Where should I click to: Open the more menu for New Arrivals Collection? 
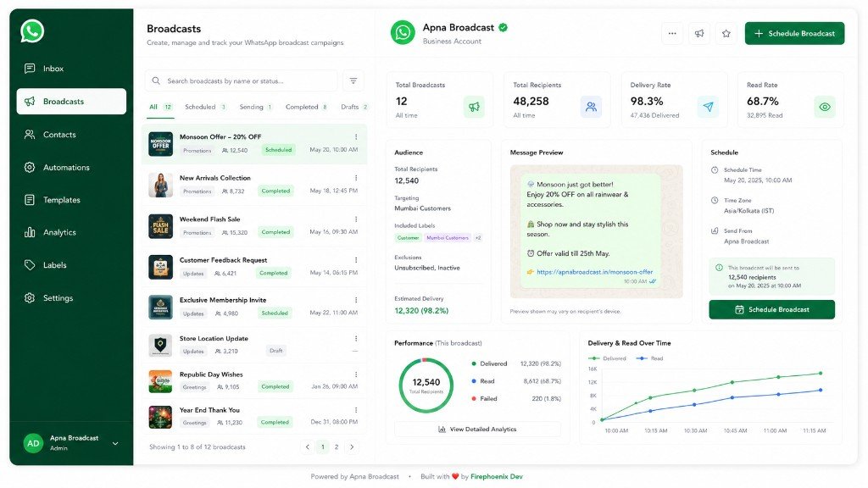coord(356,178)
